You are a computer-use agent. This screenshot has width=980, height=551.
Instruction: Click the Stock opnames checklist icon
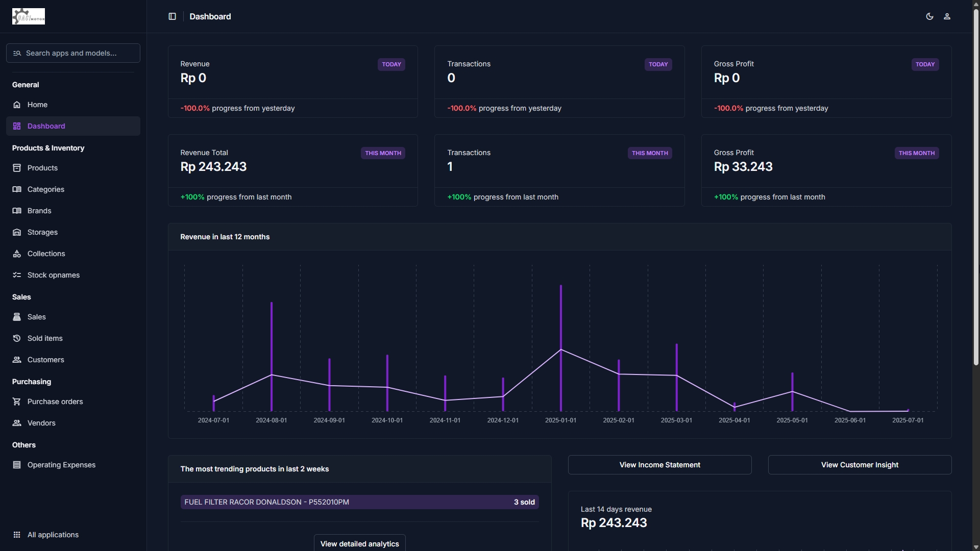(x=17, y=275)
